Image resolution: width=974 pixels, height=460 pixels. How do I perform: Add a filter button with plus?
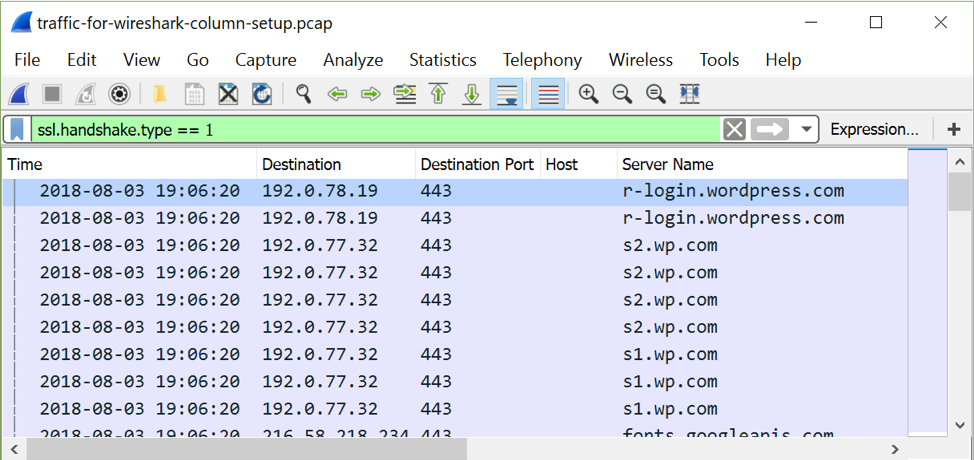click(x=953, y=129)
